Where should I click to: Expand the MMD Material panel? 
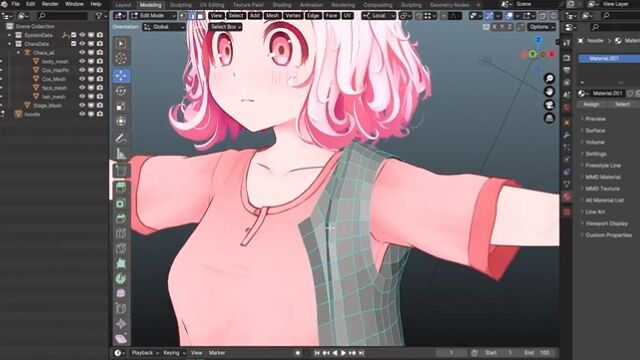602,177
